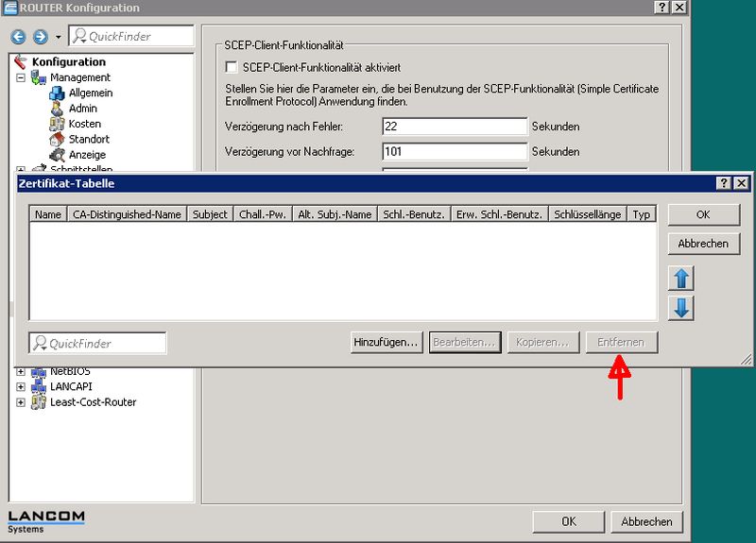756x543 pixels.
Task: Click the Least-Cost-Router icon
Action: tap(39, 402)
